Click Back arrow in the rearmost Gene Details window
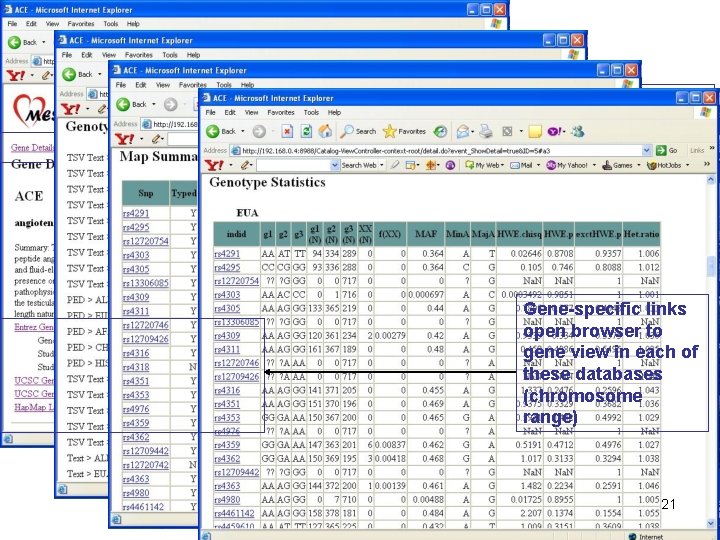The image size is (720, 540). point(14,42)
